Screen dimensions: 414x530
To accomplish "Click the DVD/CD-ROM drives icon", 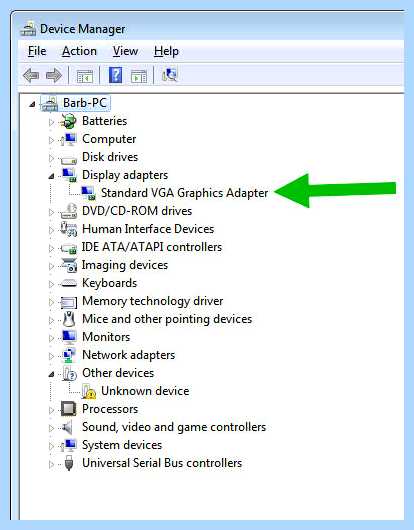I will point(69,211).
